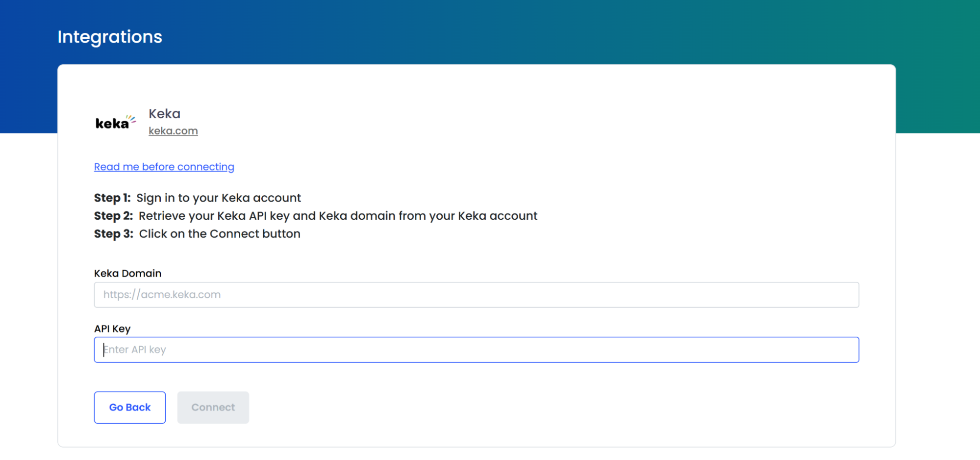Screen dimensions: 980x460
Task: Open the 'Read me before connecting' link
Action: click(164, 167)
